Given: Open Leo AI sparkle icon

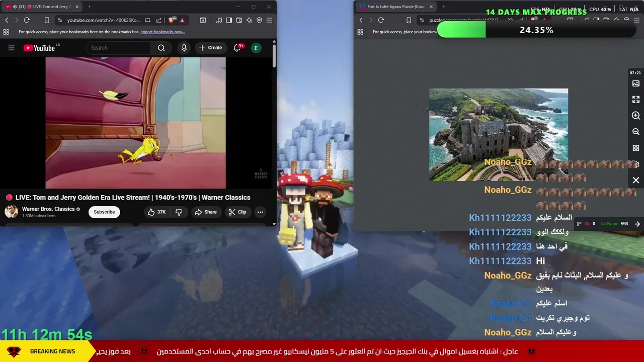Looking at the screenshot, I should [x=249, y=20].
